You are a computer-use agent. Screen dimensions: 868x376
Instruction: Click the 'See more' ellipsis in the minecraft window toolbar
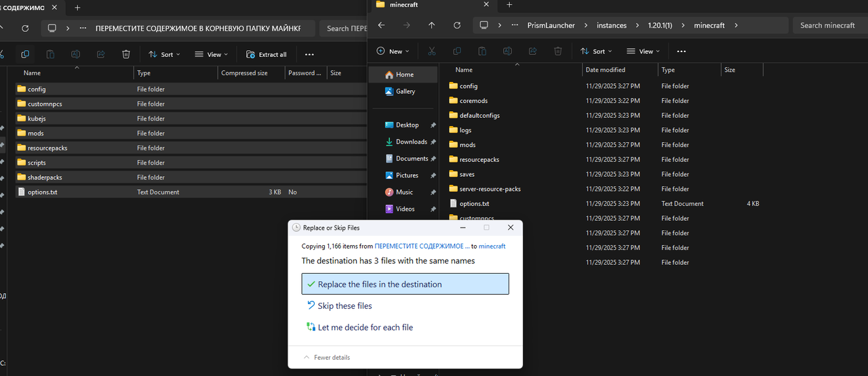coord(682,51)
